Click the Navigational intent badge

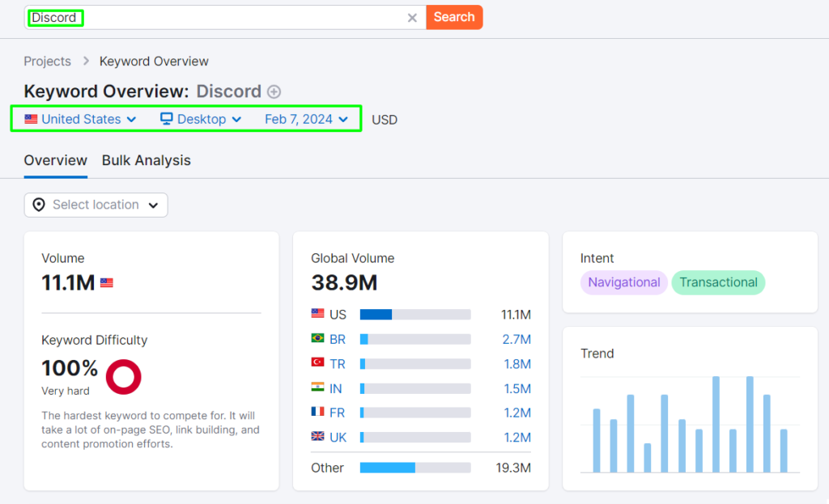624,282
